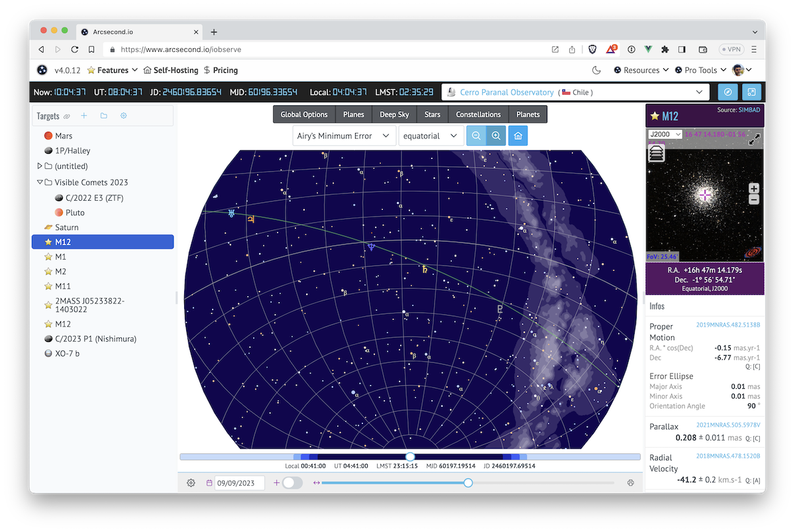Zoom out the sky map
795x532 pixels.
476,136
